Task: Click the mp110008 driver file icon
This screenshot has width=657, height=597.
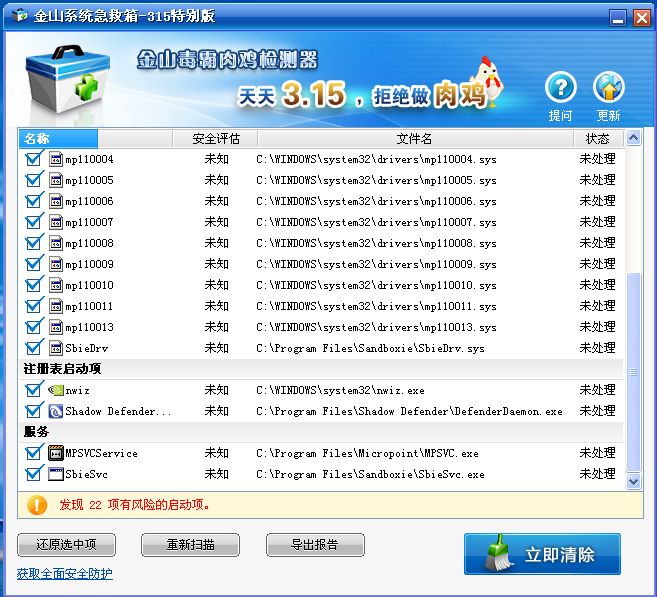Action: 56,243
